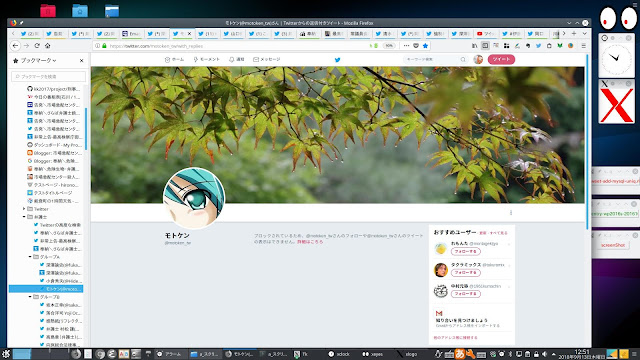The image size is (640, 360).
Task: Save page to Pocket icon
Action: [x=416, y=46]
